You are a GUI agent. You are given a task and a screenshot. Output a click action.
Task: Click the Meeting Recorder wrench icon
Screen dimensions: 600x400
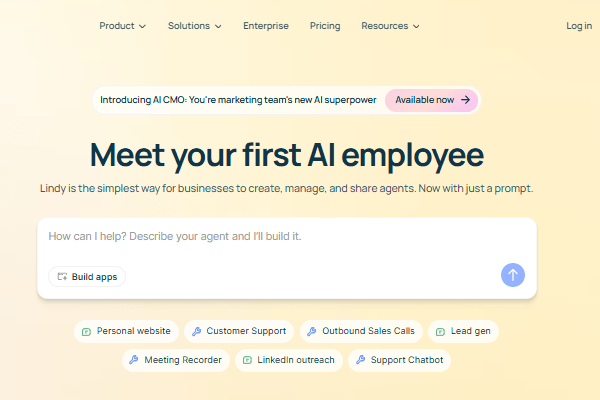pyautogui.click(x=135, y=360)
